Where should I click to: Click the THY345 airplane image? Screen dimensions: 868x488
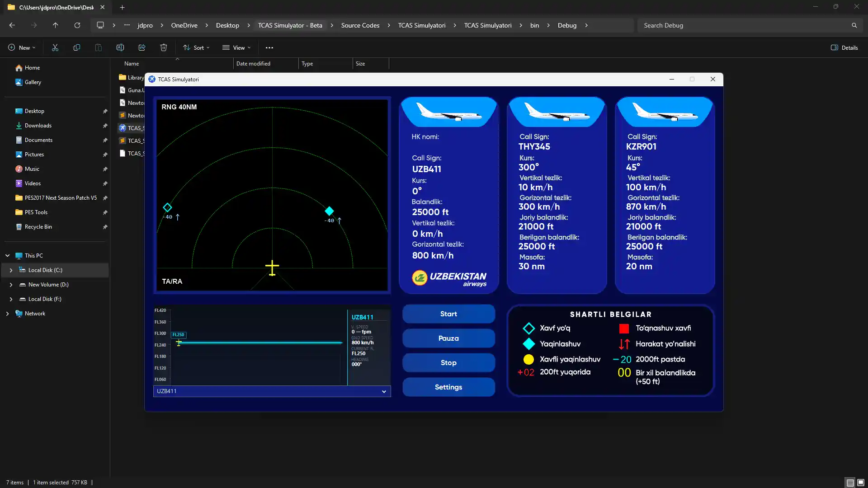[x=557, y=112]
